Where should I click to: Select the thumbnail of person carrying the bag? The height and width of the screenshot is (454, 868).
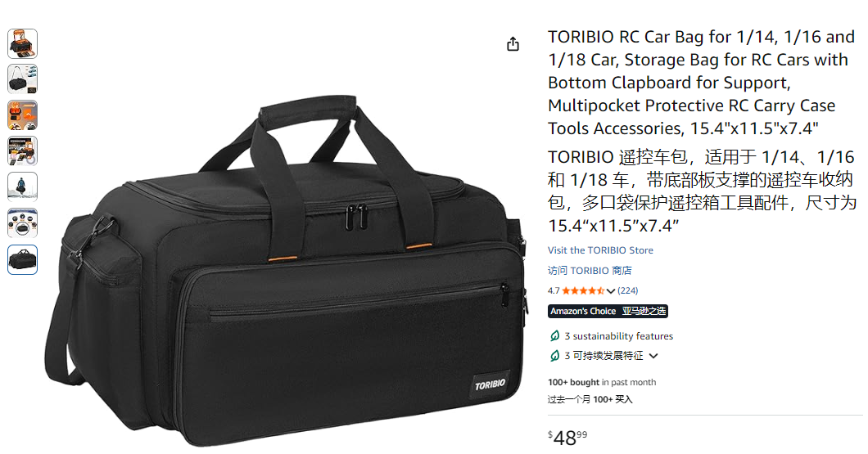pos(23,187)
